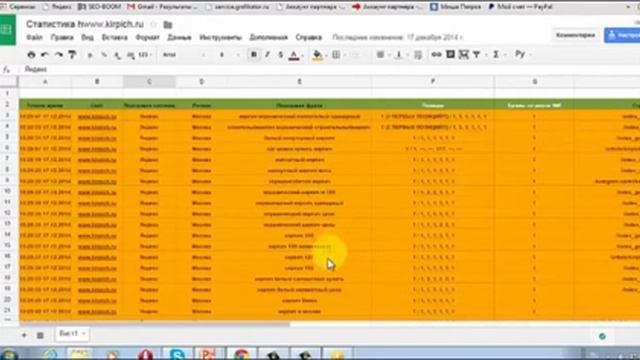Open the Лист1 sheet tab dropdown
Screen dimensions: 640x360
83,334
